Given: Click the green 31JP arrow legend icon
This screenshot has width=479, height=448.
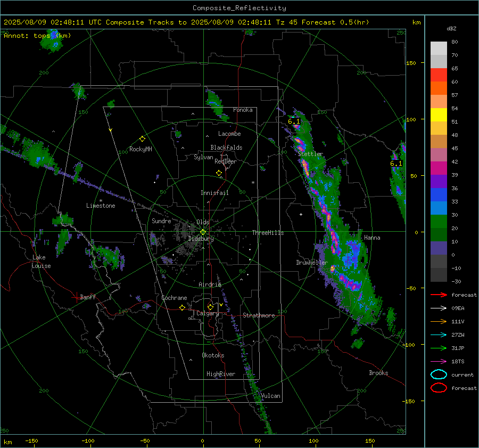Looking at the screenshot, I should (439, 348).
